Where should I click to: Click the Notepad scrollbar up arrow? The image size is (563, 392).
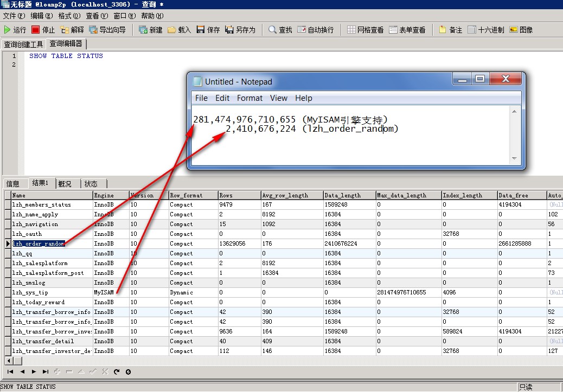(514, 112)
